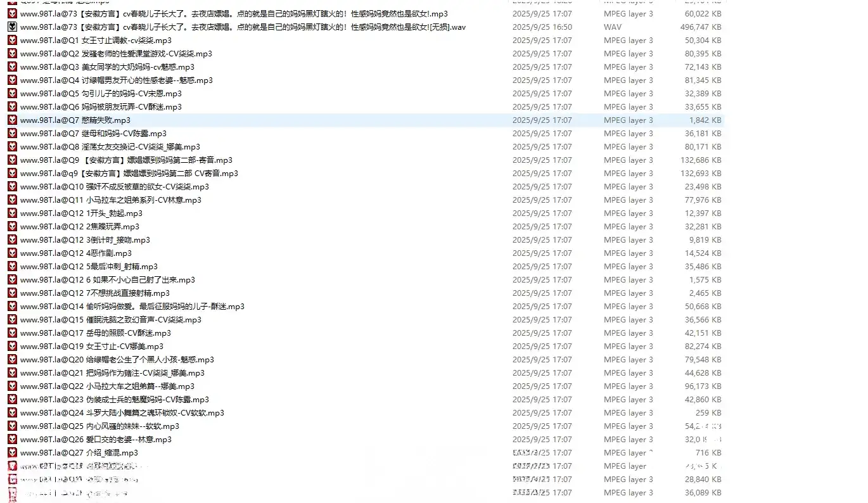The height and width of the screenshot is (503, 868).
Task: Click the icon next to Q9【安徽方言】嫖娼嫖到妈妈第二部
Action: coord(12,160)
